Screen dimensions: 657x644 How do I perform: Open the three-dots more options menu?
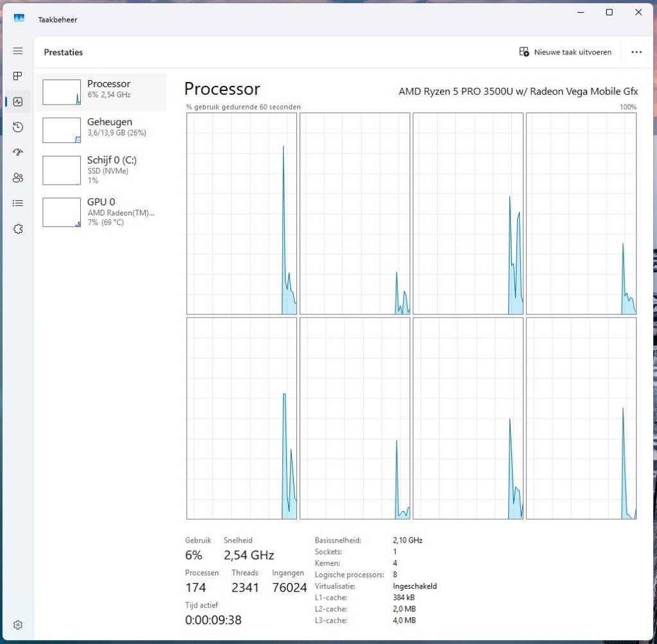[636, 53]
